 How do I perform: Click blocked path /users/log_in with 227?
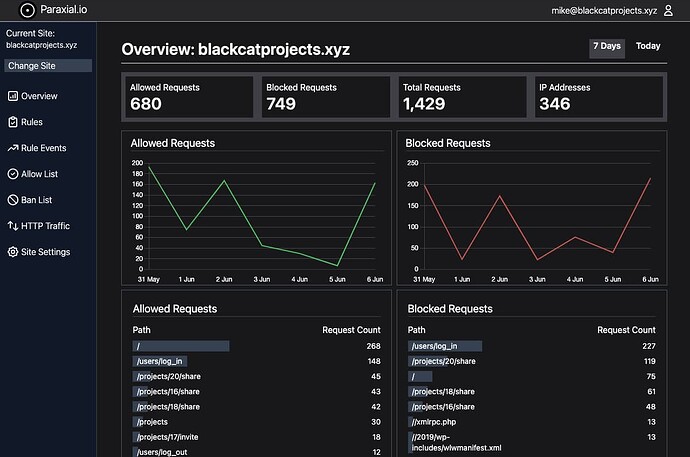point(532,346)
